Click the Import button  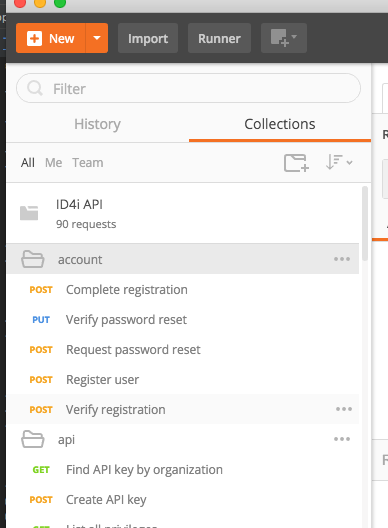[148, 38]
